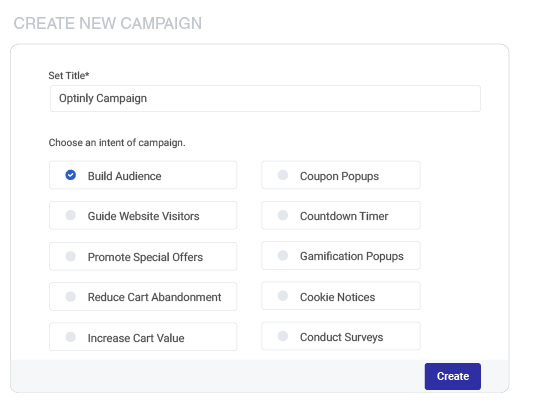Image resolution: width=533 pixels, height=402 pixels.
Task: Pick the Conduct Surveys intent
Action: coord(283,336)
